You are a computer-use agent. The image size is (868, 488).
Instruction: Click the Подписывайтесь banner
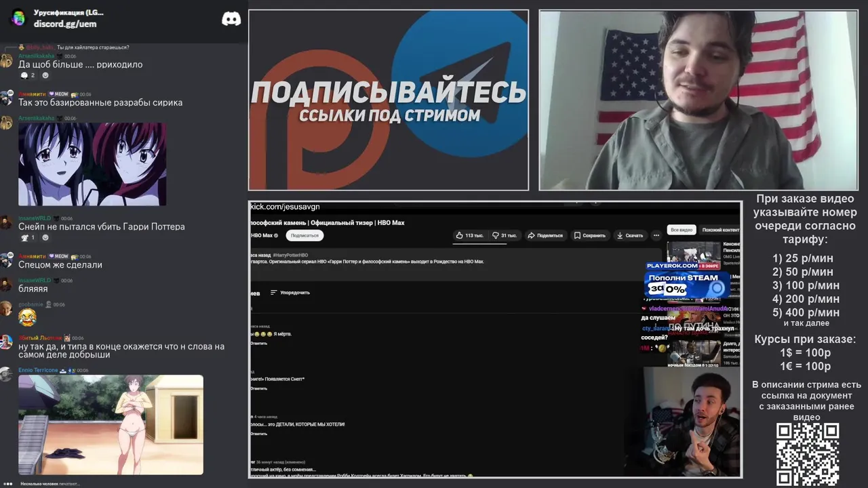tap(389, 100)
